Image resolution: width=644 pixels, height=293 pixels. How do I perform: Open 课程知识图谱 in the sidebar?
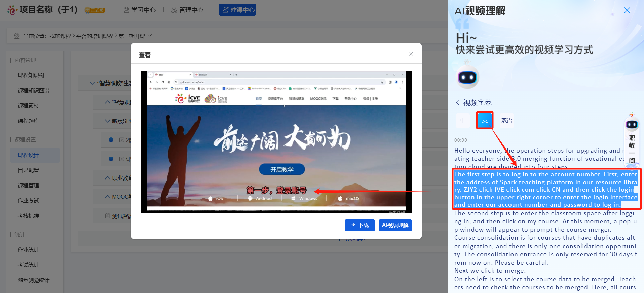[x=34, y=91]
